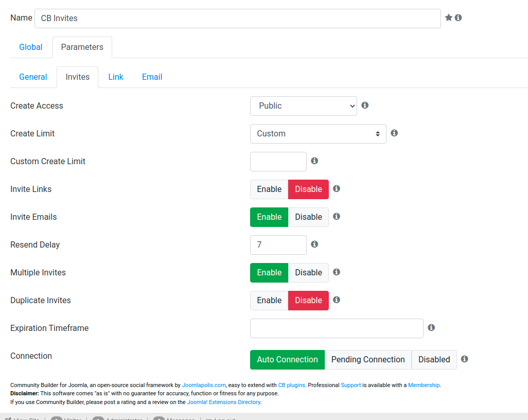Open the Joomlapolis.com link
This screenshot has height=420, width=528.
(204, 385)
